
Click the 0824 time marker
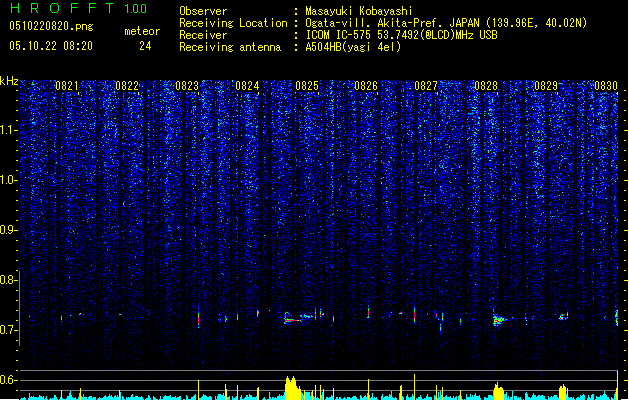coord(247,86)
